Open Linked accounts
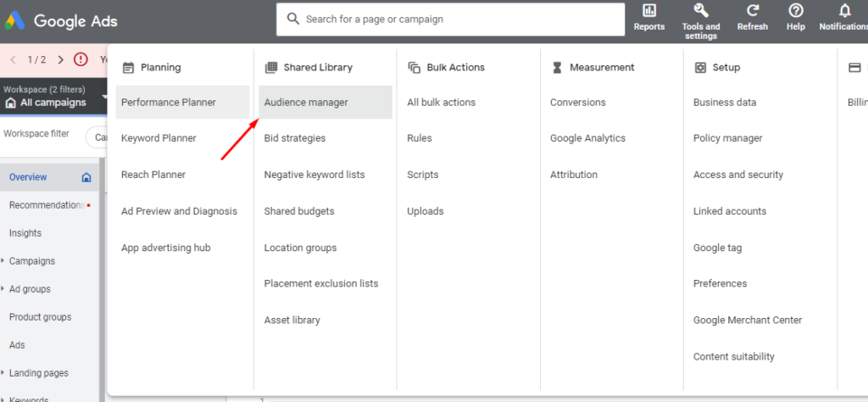 click(x=730, y=211)
